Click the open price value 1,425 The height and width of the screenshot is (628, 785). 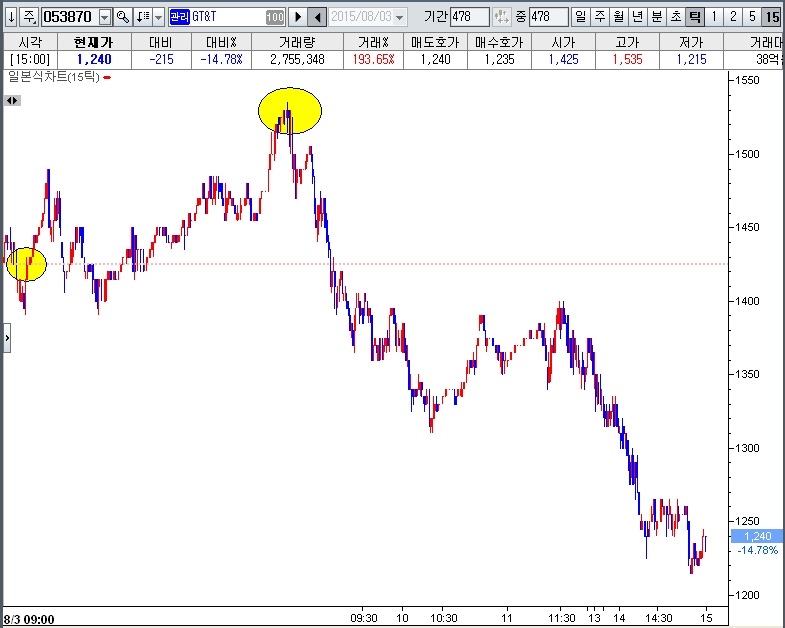pyautogui.click(x=563, y=60)
